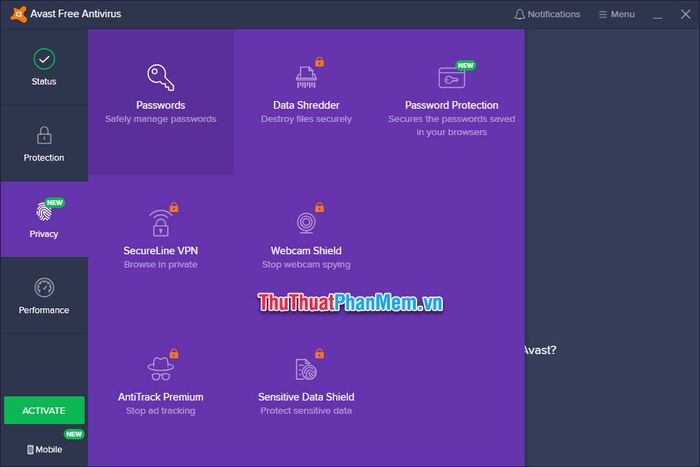
Task: Open the Protection padlock icon in sidebar
Action: (44, 135)
